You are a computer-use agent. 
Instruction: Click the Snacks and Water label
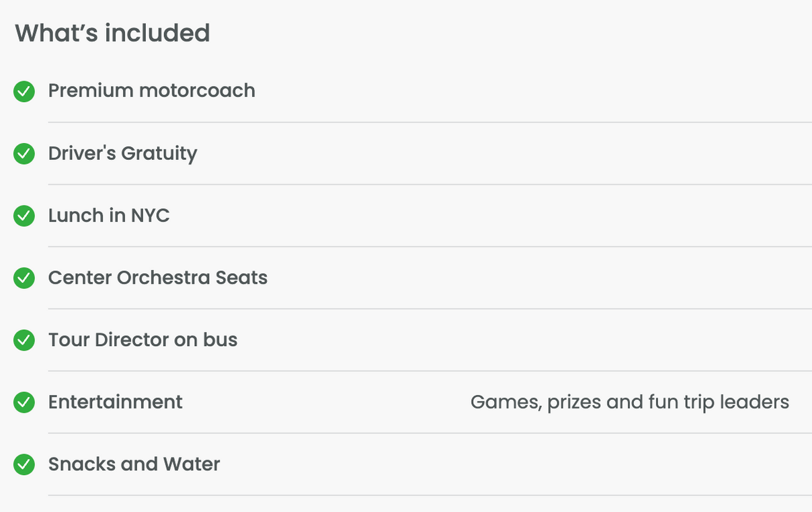click(134, 464)
